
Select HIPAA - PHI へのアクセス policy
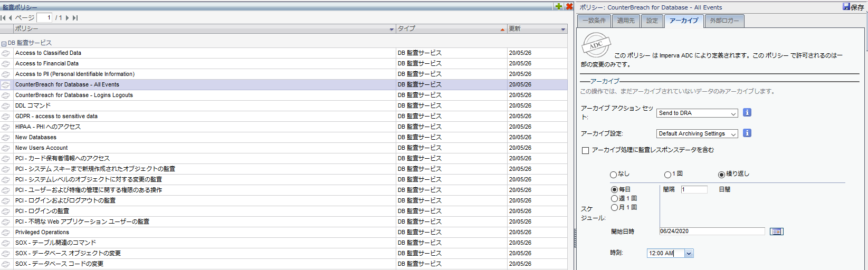coord(284,127)
